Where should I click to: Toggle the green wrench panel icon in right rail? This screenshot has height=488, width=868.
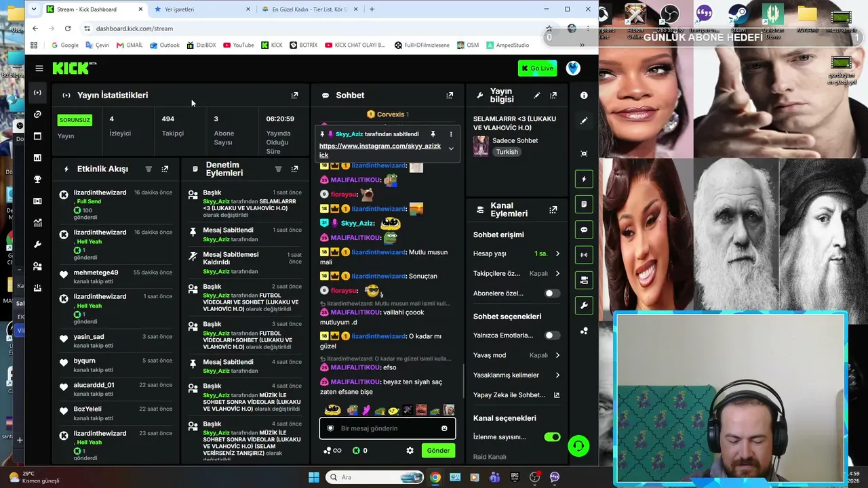tap(584, 306)
